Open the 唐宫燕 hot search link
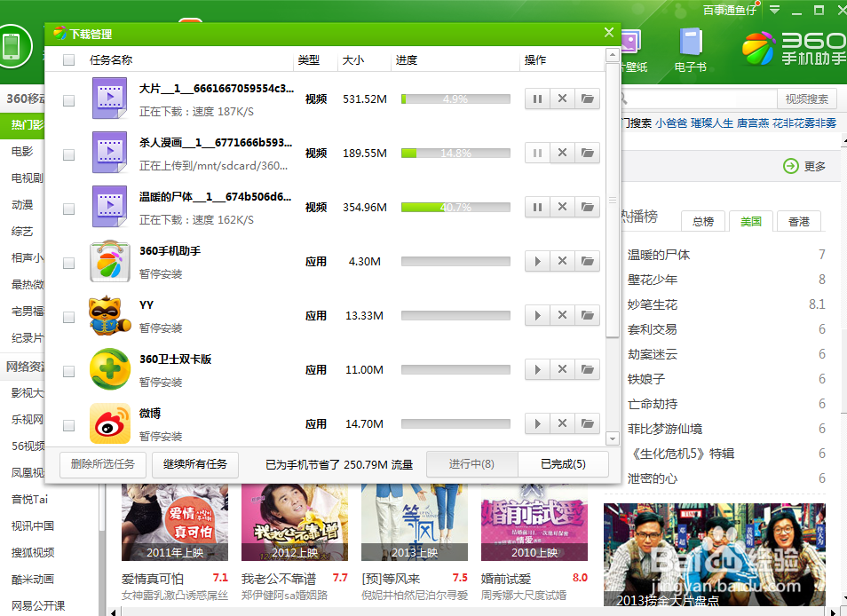The height and width of the screenshot is (616, 847). click(x=753, y=123)
